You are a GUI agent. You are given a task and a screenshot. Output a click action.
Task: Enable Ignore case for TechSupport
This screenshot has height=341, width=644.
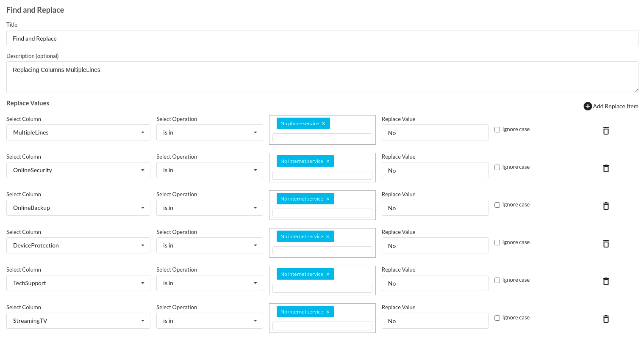pyautogui.click(x=497, y=280)
